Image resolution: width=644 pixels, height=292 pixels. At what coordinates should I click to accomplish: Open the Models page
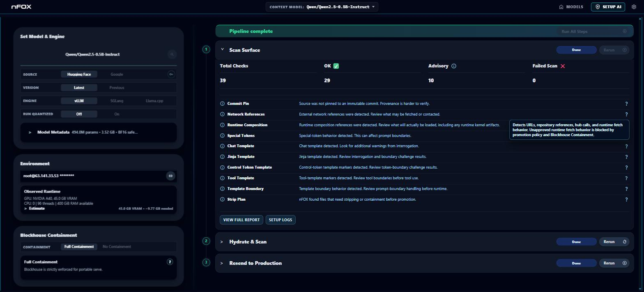pyautogui.click(x=571, y=7)
